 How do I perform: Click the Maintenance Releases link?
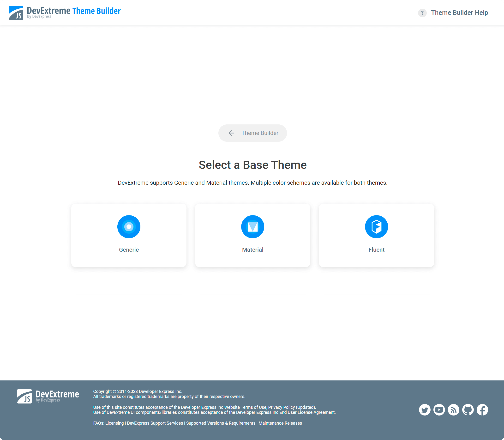[x=280, y=423]
